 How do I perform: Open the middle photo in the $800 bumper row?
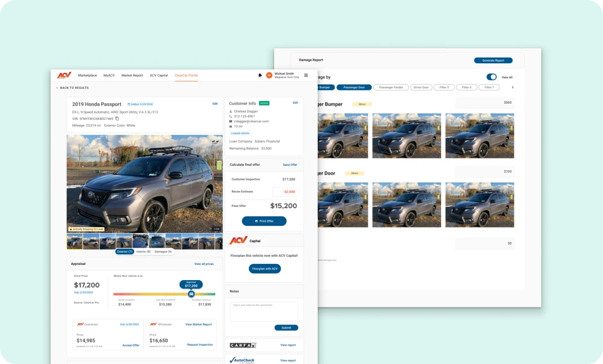click(407, 135)
